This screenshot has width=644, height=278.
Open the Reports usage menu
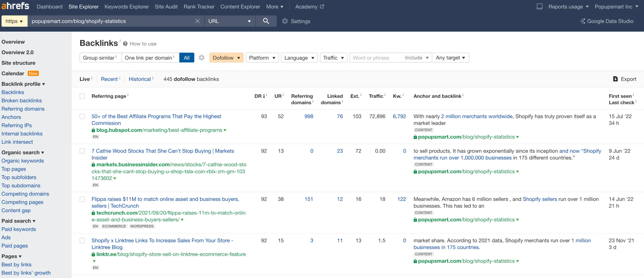coord(569,6)
